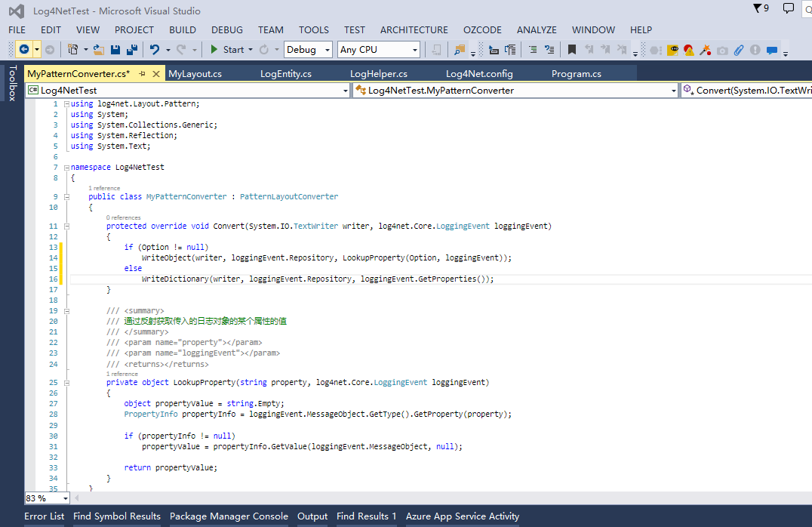Click "1 reference" above LookupProperty method
This screenshot has width=812, height=527.
click(x=122, y=374)
